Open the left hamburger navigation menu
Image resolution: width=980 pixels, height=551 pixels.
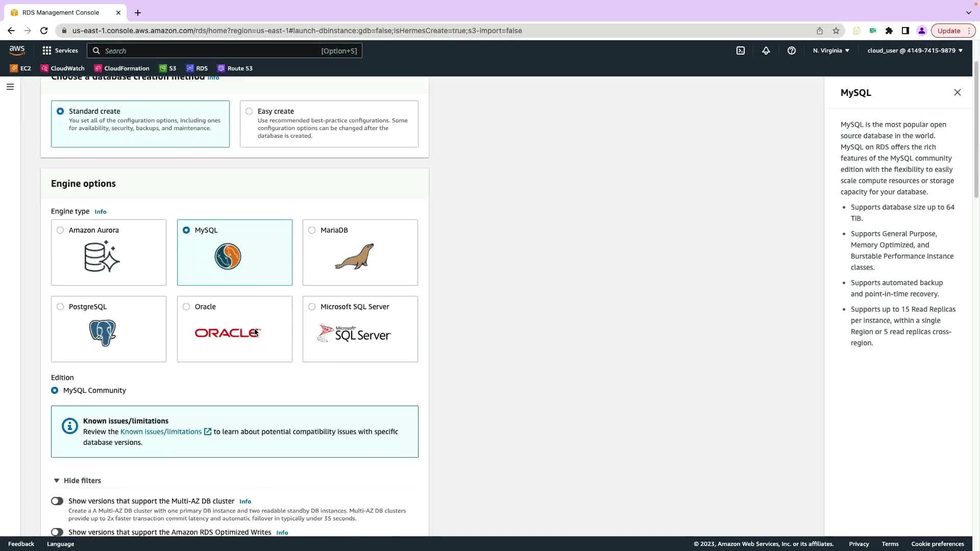[10, 87]
